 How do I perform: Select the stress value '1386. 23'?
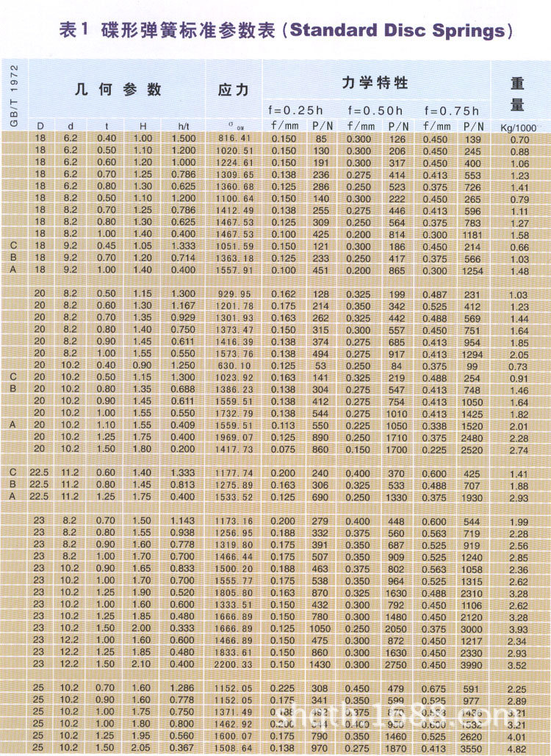coord(234,389)
